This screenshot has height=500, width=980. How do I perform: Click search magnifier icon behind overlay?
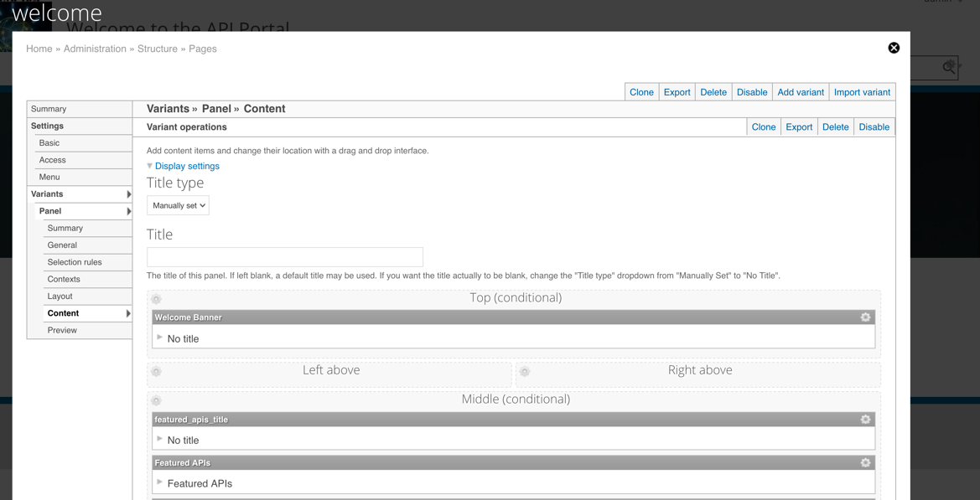(949, 67)
